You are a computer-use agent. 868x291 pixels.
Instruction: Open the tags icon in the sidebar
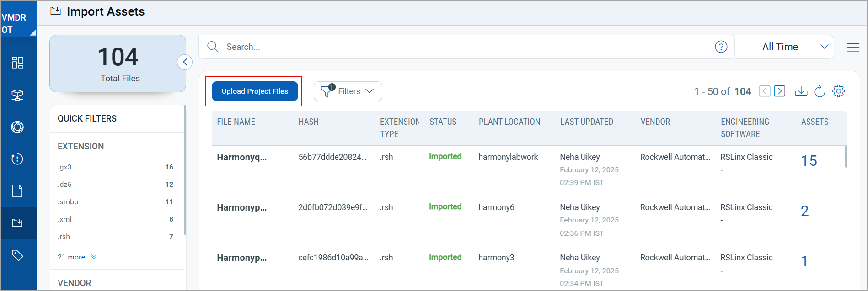click(17, 255)
